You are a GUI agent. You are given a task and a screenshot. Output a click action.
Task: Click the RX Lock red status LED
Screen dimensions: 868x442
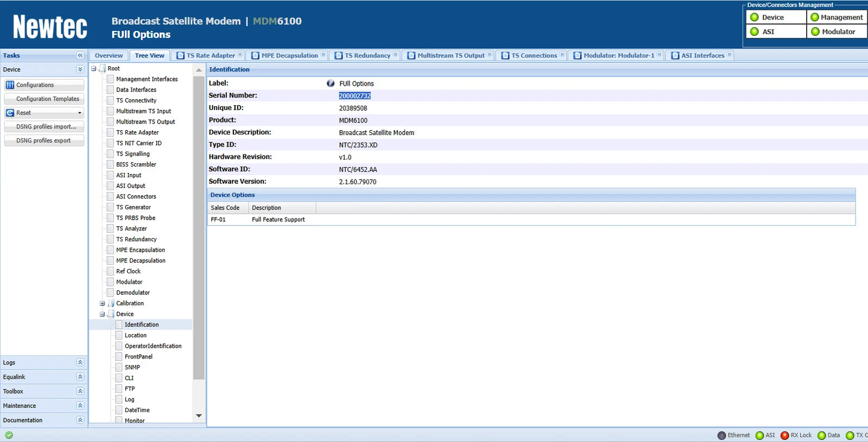click(784, 435)
